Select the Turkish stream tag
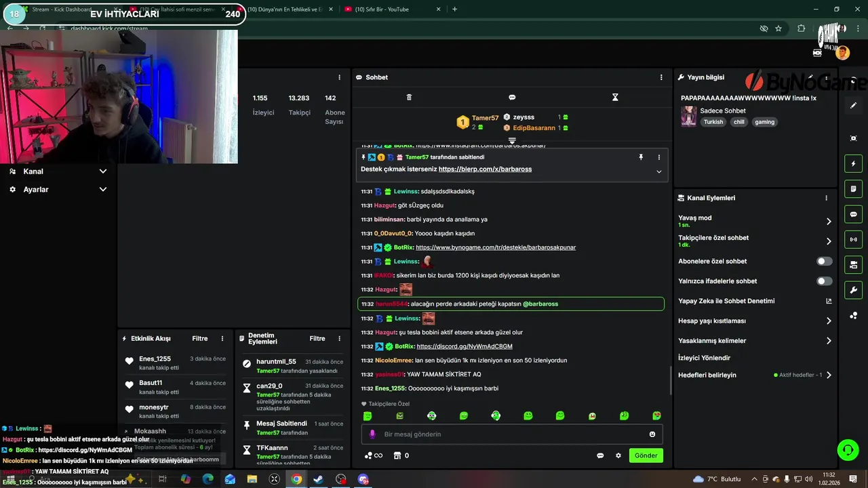Image resolution: width=868 pixels, height=488 pixels. coord(713,122)
